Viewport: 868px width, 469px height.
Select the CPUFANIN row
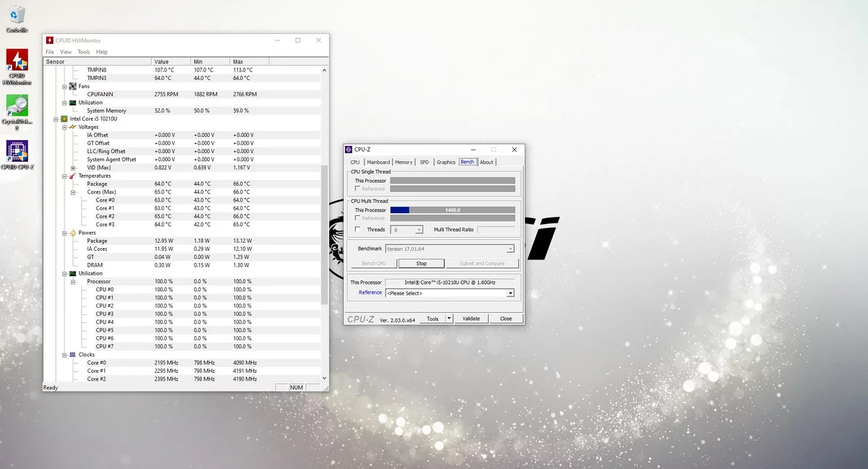[182, 94]
